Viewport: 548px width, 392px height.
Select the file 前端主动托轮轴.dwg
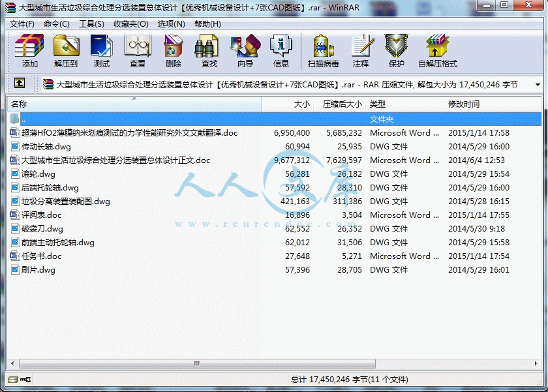click(x=57, y=243)
